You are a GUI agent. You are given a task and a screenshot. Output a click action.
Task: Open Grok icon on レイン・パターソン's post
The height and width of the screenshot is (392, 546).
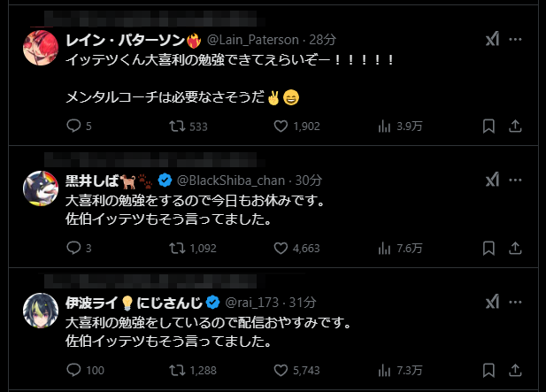pyautogui.click(x=492, y=40)
